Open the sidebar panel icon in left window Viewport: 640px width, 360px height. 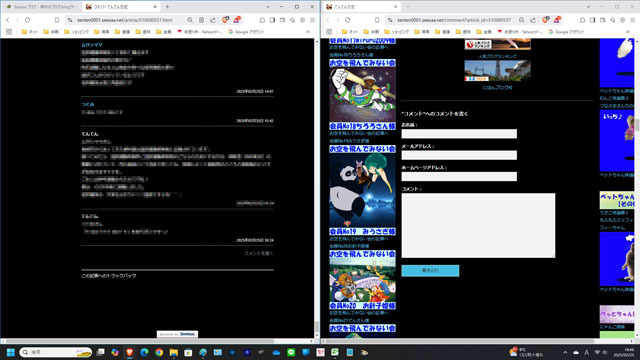(272, 20)
